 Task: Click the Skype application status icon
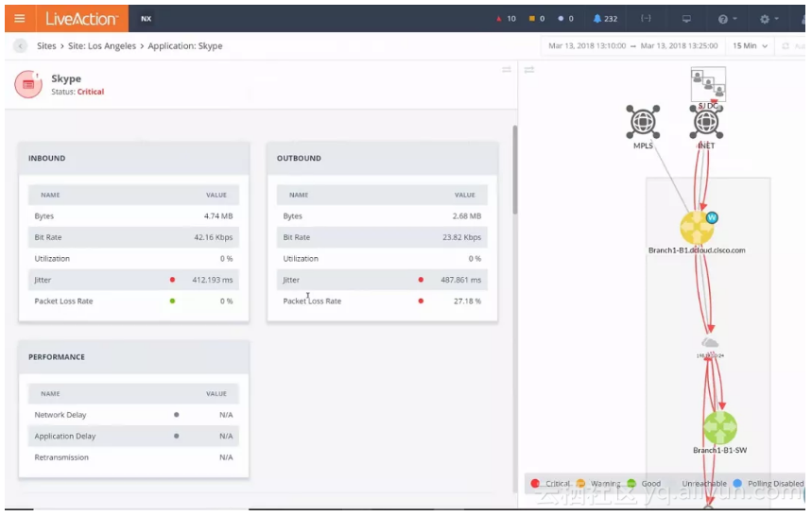[x=28, y=84]
